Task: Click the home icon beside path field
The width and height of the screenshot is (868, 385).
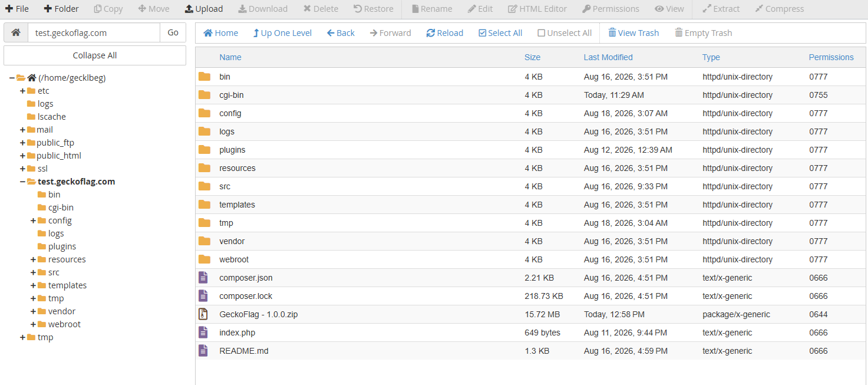Action: coord(16,32)
